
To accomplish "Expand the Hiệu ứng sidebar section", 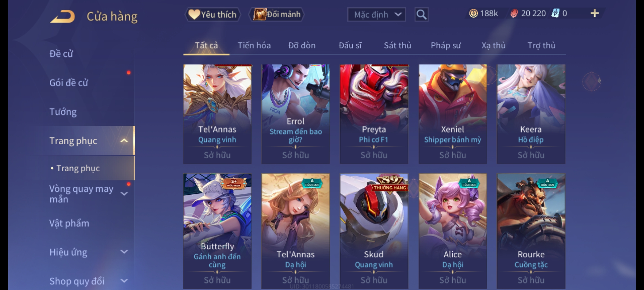I will [124, 252].
